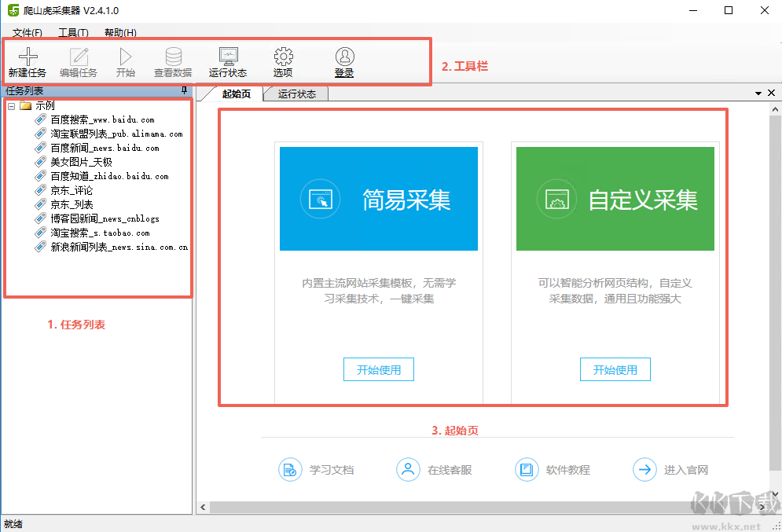Select task 淘宝搜索_s.taobao.com
782x532 pixels.
pyautogui.click(x=101, y=233)
